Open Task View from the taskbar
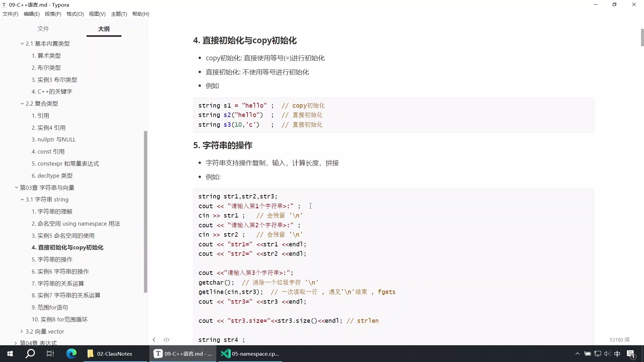This screenshot has width=644, height=362. click(50, 353)
